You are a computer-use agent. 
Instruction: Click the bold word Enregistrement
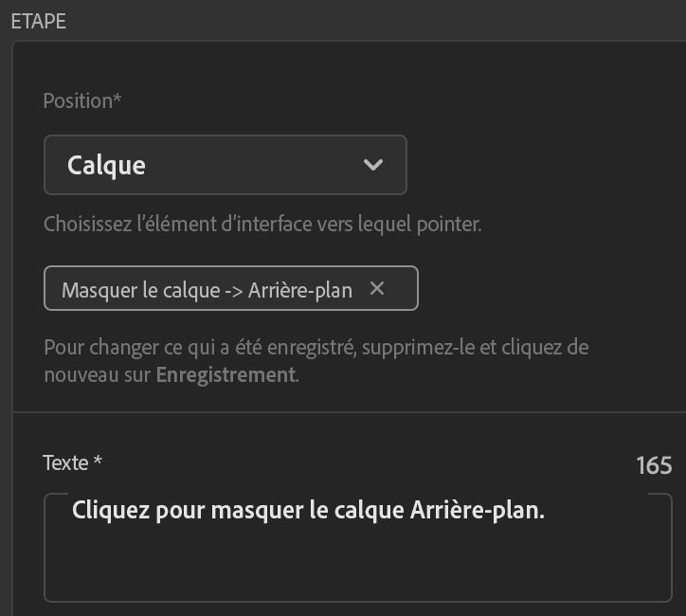[226, 374]
